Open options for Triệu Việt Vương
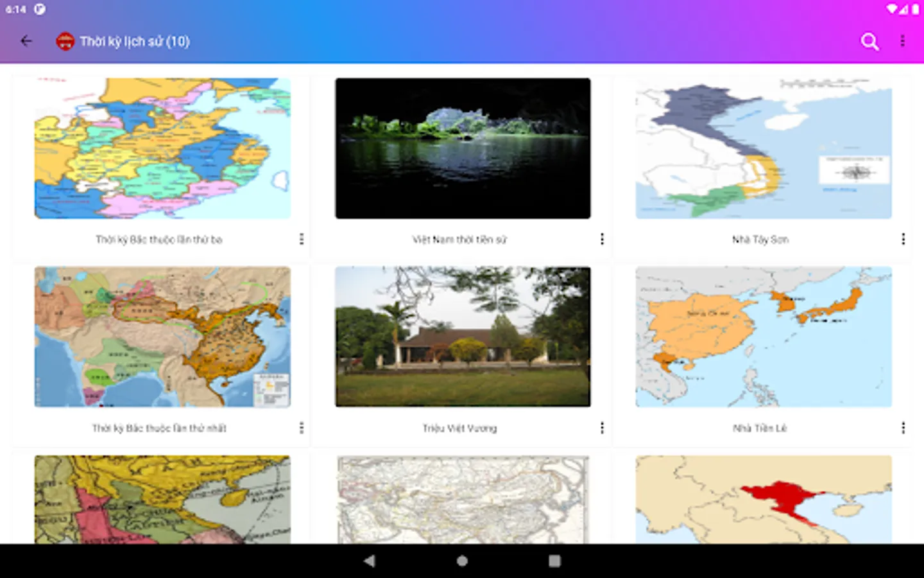 [x=602, y=428]
